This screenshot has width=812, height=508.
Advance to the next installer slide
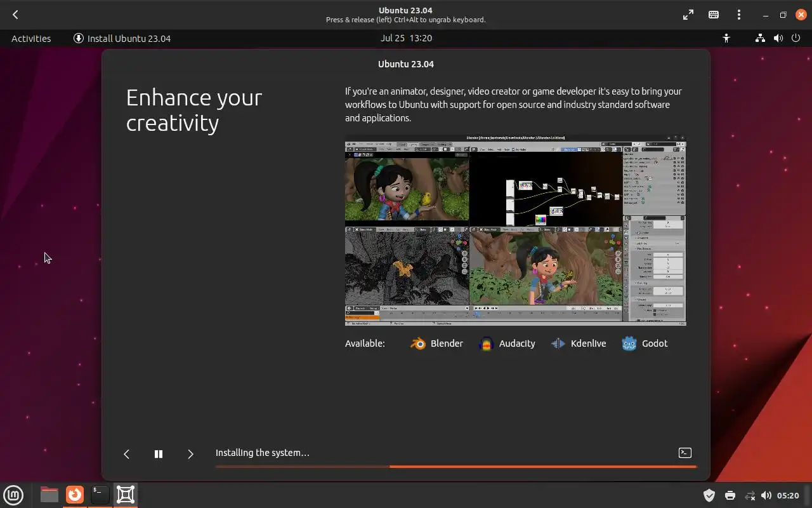[190, 453]
